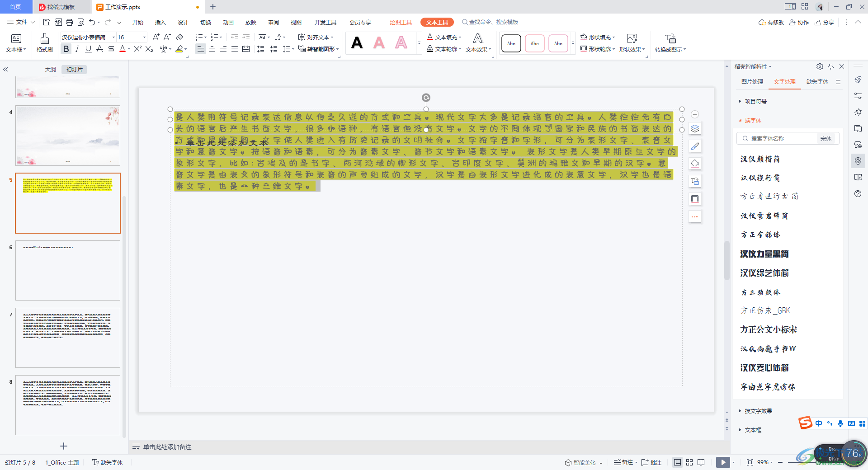This screenshot has width=868, height=470.
Task: Toggle subscript formatting
Action: point(149,49)
